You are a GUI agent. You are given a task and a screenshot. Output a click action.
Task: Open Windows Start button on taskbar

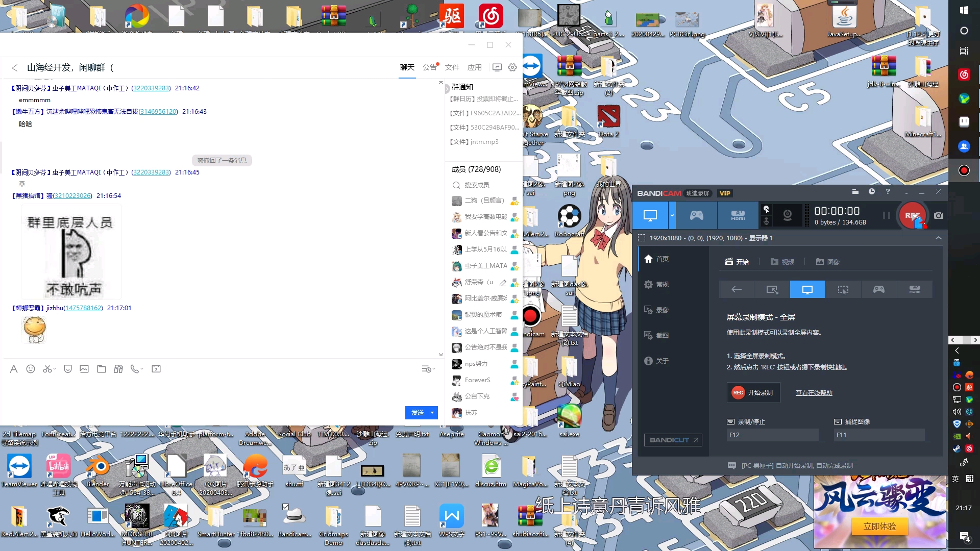(x=964, y=10)
